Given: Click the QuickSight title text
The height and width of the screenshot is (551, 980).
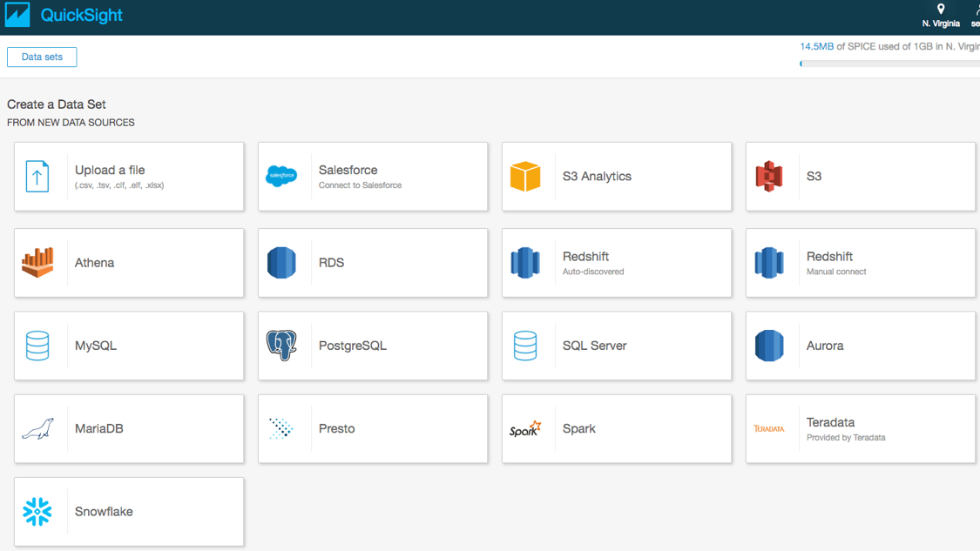Looking at the screenshot, I should pos(81,15).
